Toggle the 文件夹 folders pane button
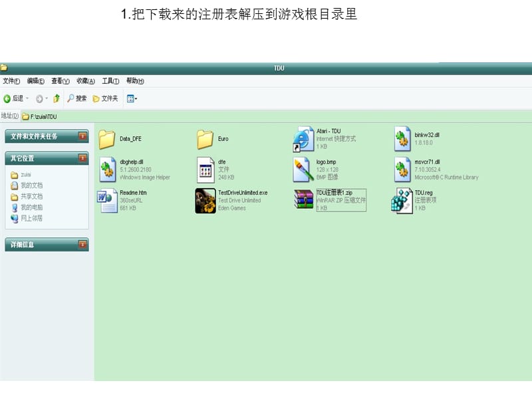The height and width of the screenshot is (399, 532). (x=105, y=98)
